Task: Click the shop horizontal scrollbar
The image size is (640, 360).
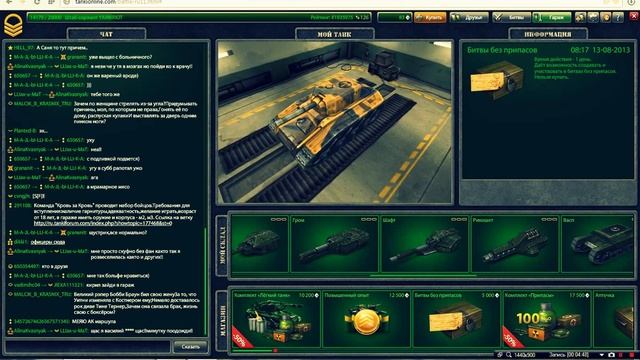Action: tap(253, 351)
